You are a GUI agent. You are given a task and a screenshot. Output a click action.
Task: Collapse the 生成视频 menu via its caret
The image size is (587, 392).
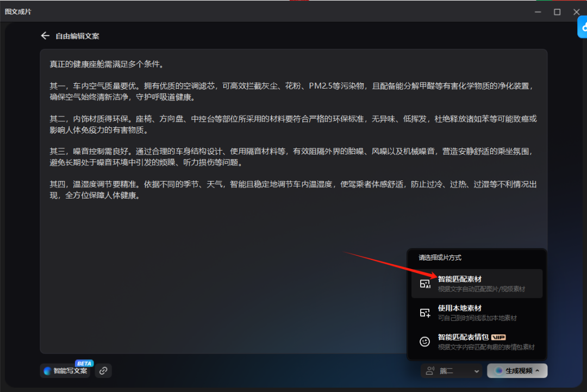pyautogui.click(x=538, y=371)
